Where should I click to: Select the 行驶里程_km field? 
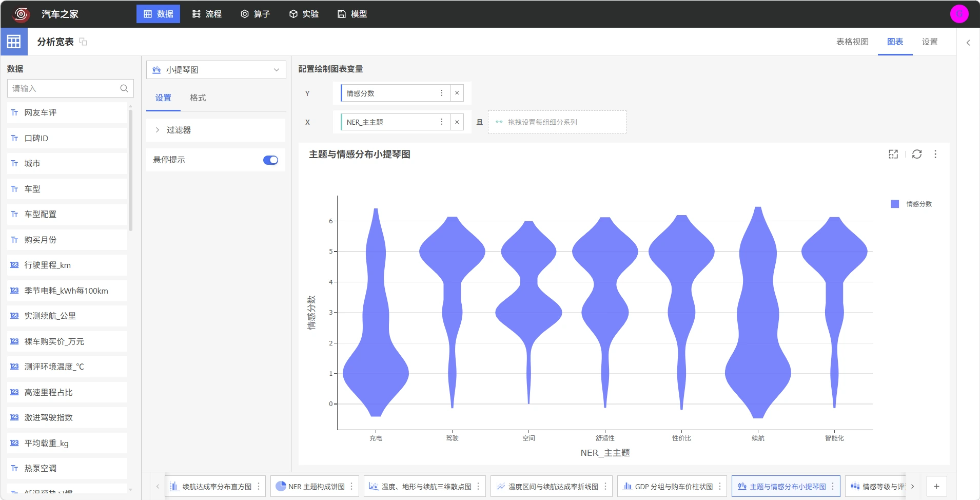tap(67, 265)
